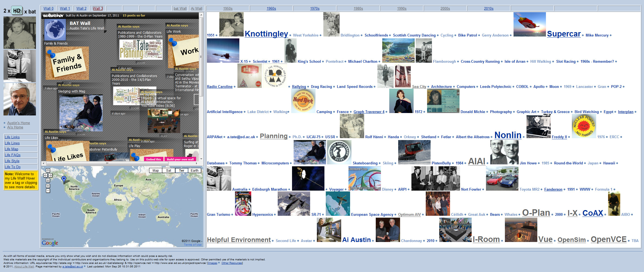
Task: Open the Life Links sidebar page
Action: 12,137
